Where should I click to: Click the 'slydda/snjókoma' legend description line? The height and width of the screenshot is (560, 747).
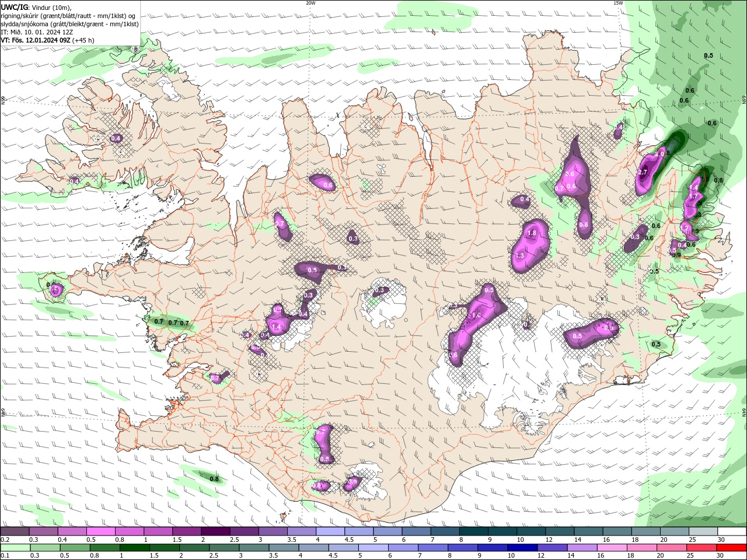70,24
